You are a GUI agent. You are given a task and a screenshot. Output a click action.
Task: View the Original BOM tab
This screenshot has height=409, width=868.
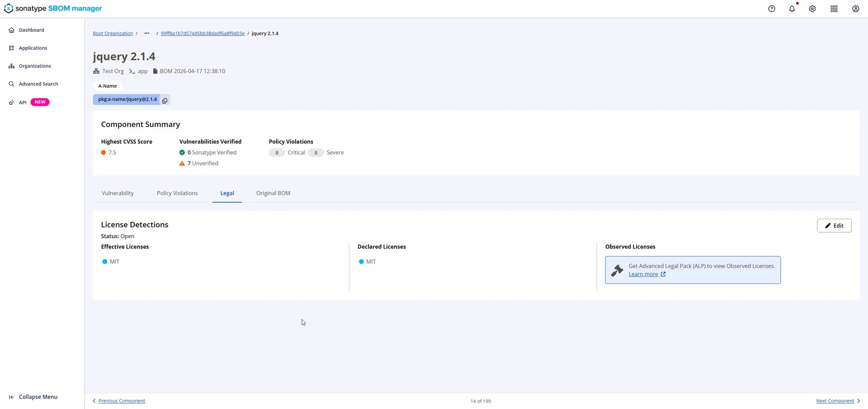pyautogui.click(x=273, y=193)
